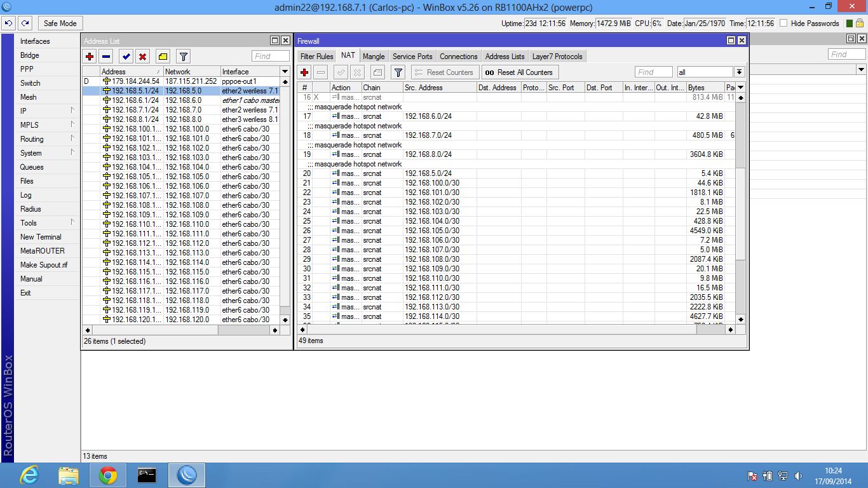Image resolution: width=868 pixels, height=488 pixels.
Task: Click the Redo arrow in WinBox toolbar
Action: click(25, 24)
